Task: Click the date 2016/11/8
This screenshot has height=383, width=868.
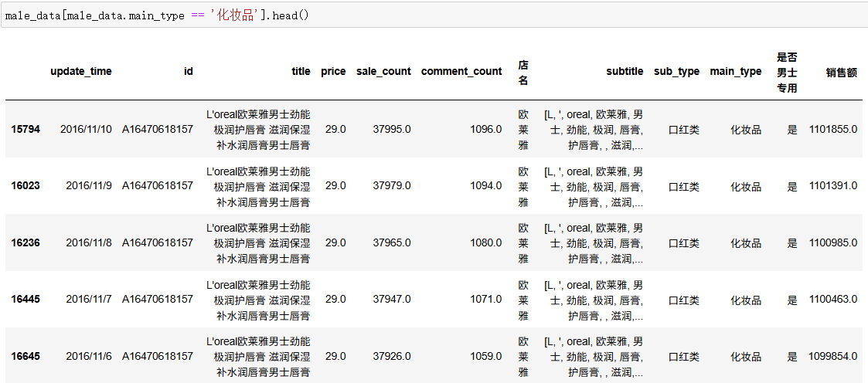Action: click(89, 243)
